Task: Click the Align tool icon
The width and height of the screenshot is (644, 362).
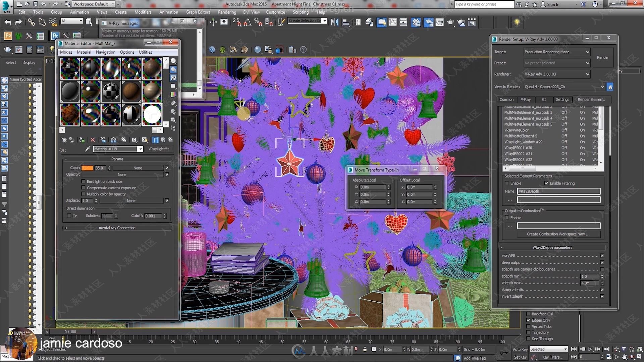Action: point(345,22)
